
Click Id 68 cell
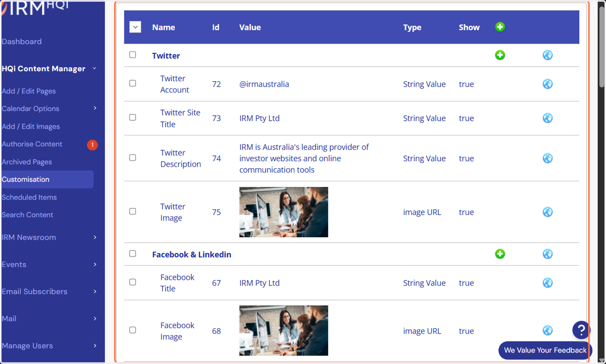tap(217, 331)
